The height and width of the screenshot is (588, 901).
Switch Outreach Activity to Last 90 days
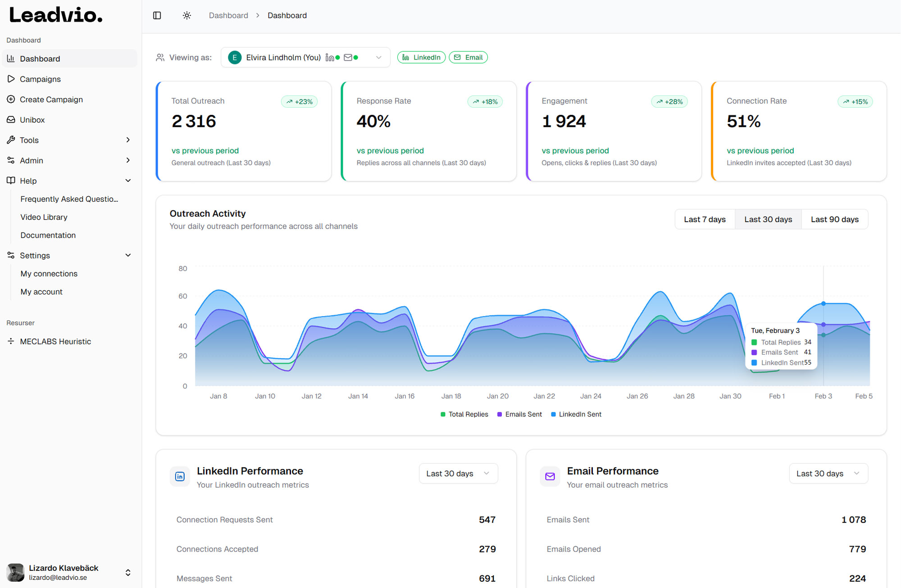click(x=834, y=219)
